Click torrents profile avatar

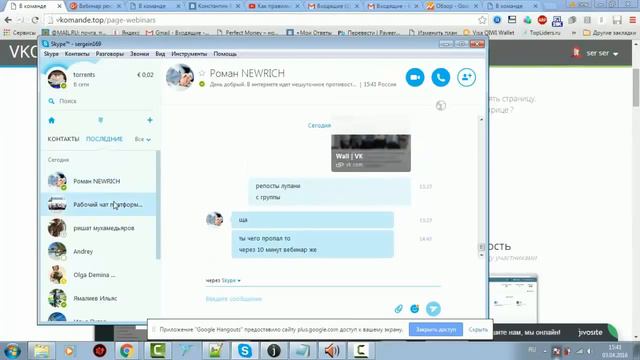57,78
